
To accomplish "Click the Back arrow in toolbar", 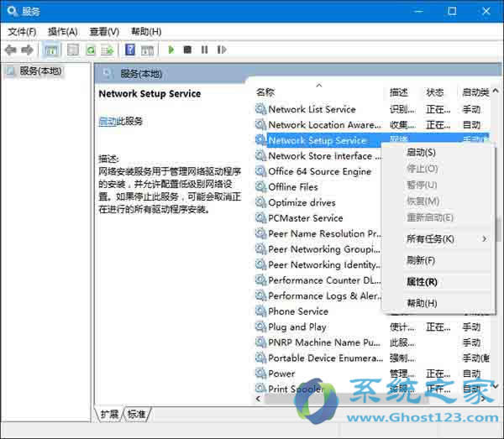I will pos(11,50).
